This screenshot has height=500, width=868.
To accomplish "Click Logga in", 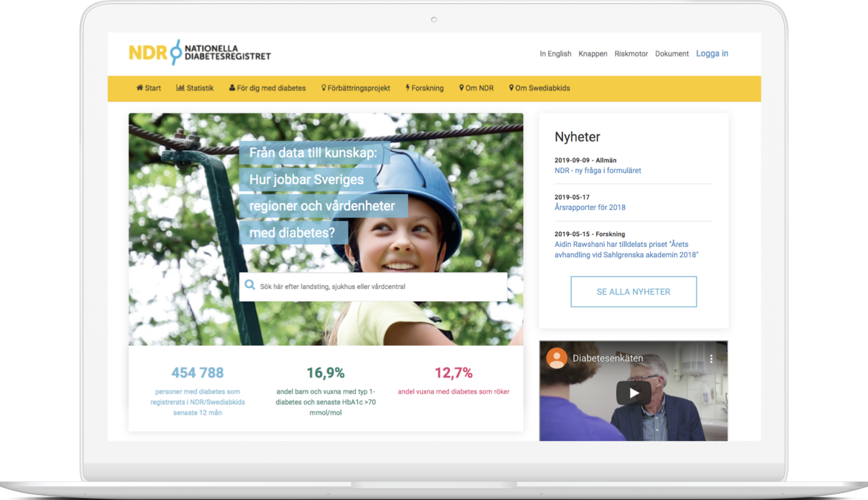I will (x=712, y=54).
